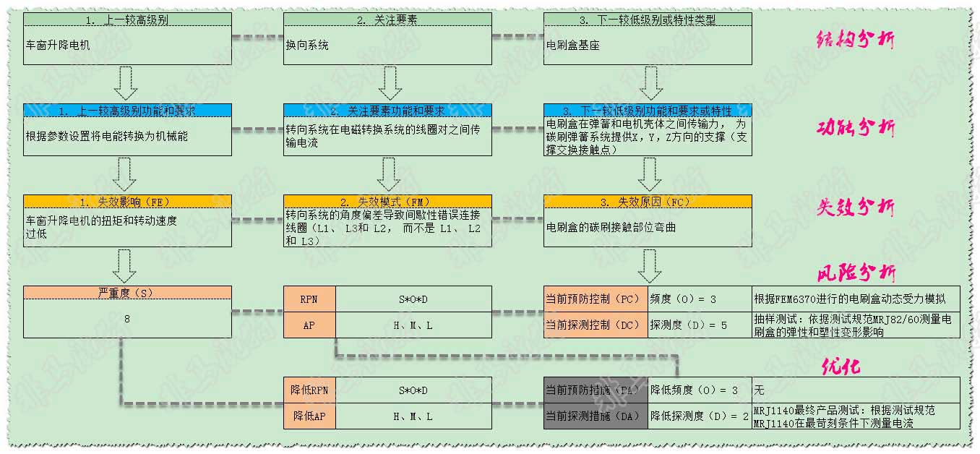Viewport: 980px width, 454px height.
Task: Select the 频度（O）= 3 cell
Action: [x=699, y=299]
